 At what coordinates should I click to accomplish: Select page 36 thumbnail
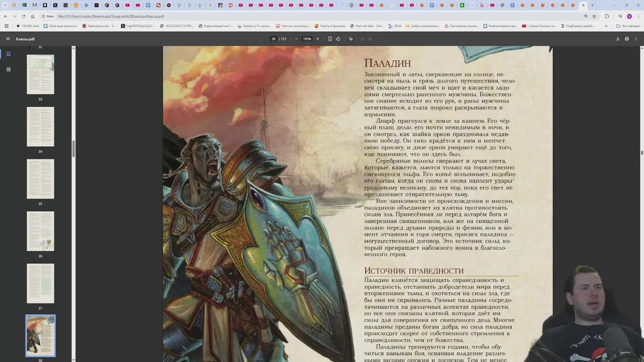(x=40, y=231)
